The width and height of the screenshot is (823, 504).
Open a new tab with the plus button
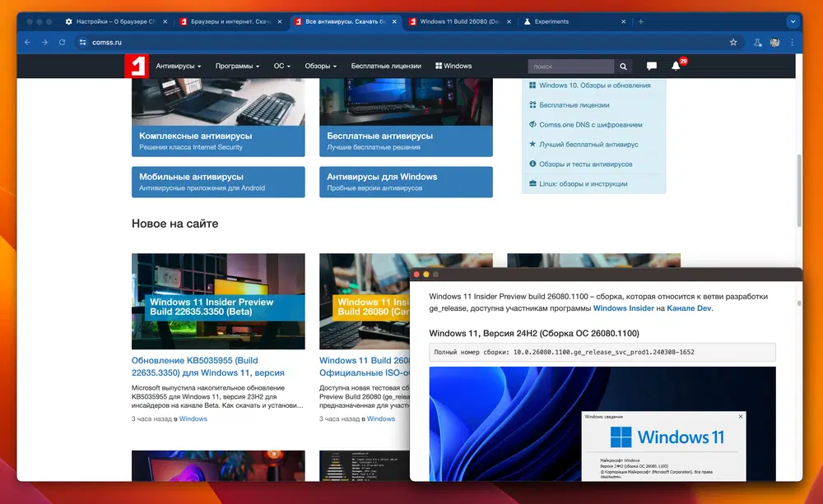click(x=641, y=21)
